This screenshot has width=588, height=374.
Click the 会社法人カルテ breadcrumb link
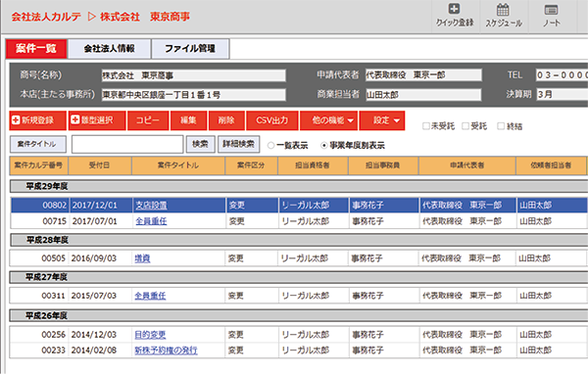46,17
